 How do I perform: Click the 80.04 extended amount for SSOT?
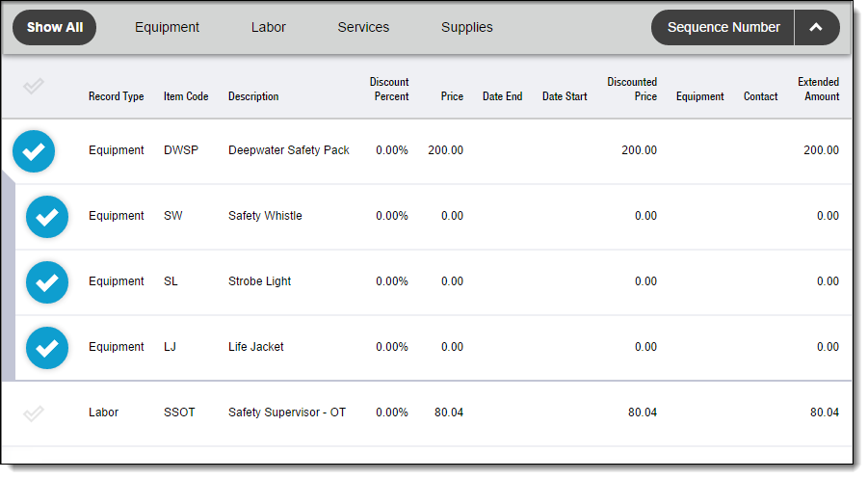(825, 412)
